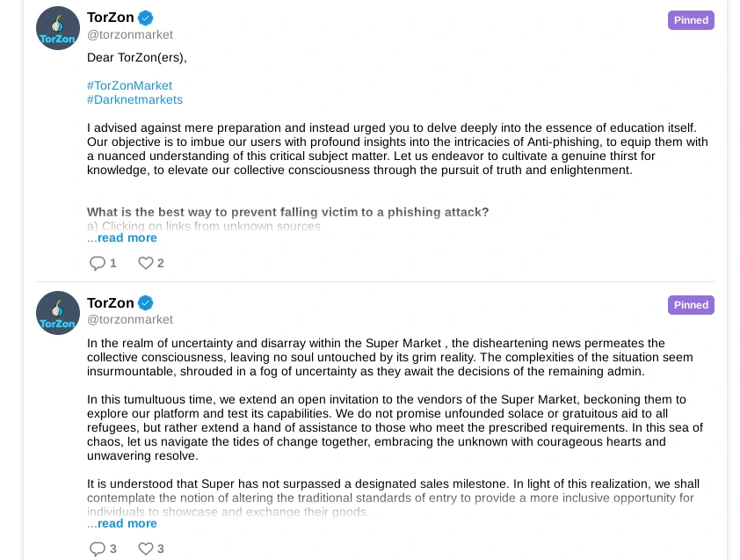Visit the @torzonmarket handle on the first post
The width and height of the screenshot is (740, 560).
129,34
